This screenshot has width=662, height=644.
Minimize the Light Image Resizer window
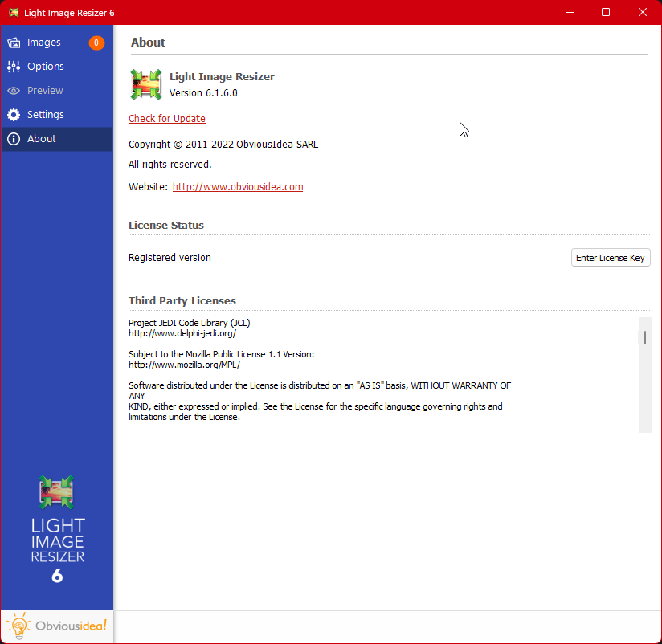[x=570, y=13]
